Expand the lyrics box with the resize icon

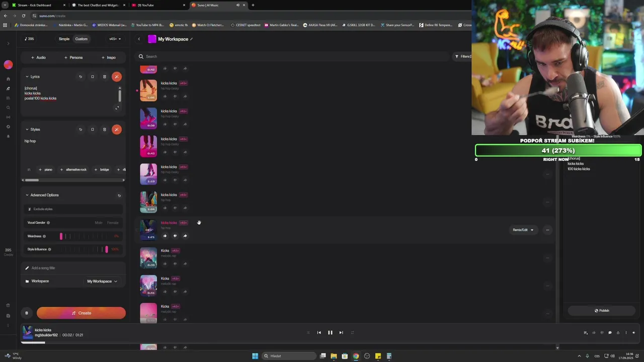click(117, 108)
